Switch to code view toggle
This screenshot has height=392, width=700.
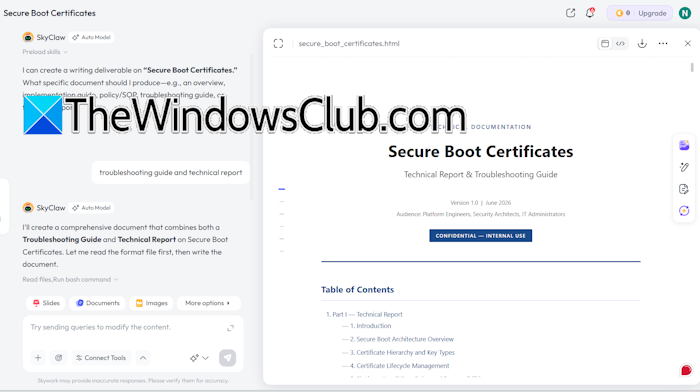point(621,43)
